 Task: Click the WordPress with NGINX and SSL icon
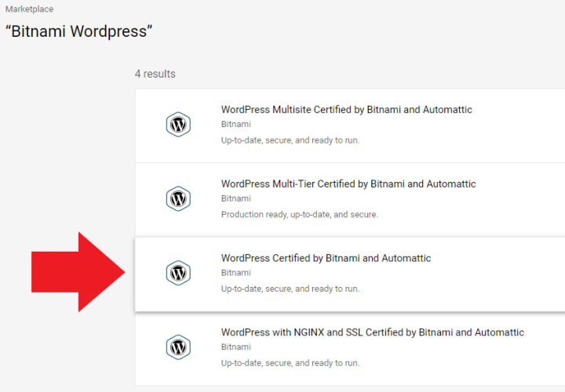point(178,347)
